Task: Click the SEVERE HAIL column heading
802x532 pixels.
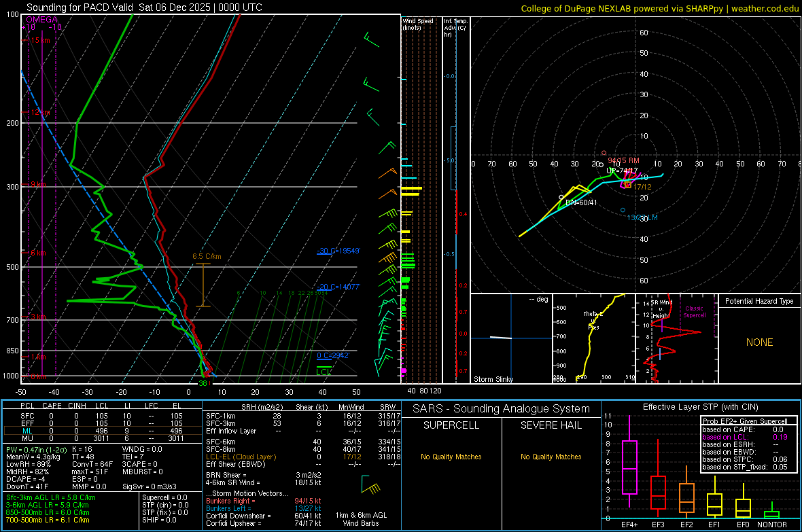Action: [x=551, y=425]
